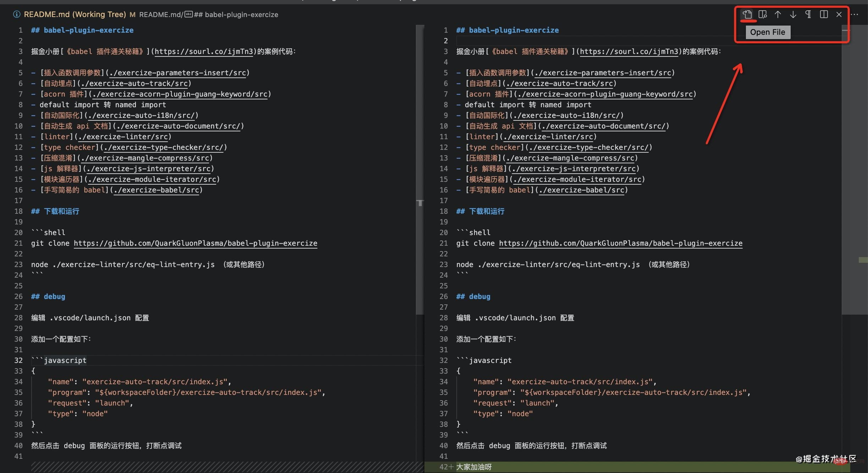Click added line 42 in right pane
The image size is (868, 473).
coord(474,467)
